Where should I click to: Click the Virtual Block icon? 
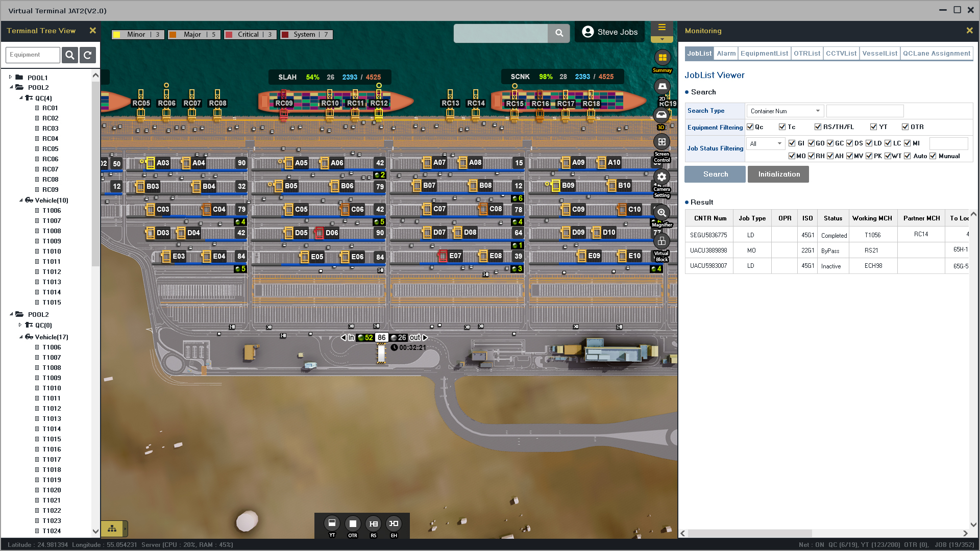coord(661,241)
